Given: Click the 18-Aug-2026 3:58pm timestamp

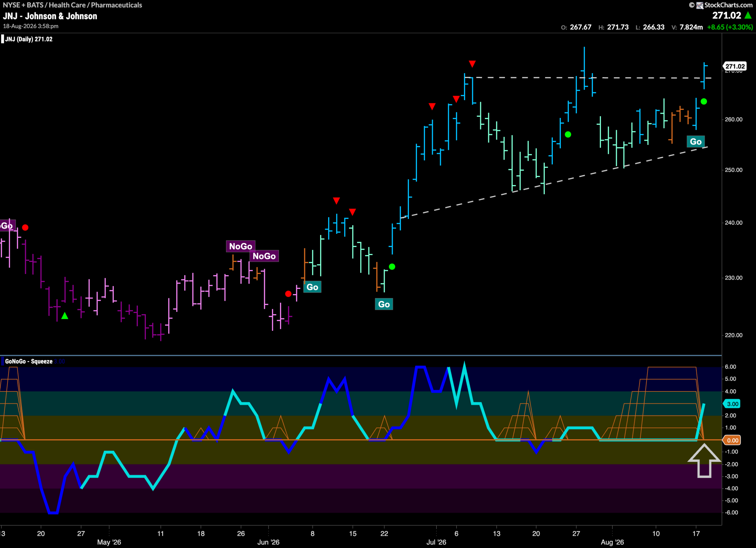Looking at the screenshot, I should click(x=31, y=26).
